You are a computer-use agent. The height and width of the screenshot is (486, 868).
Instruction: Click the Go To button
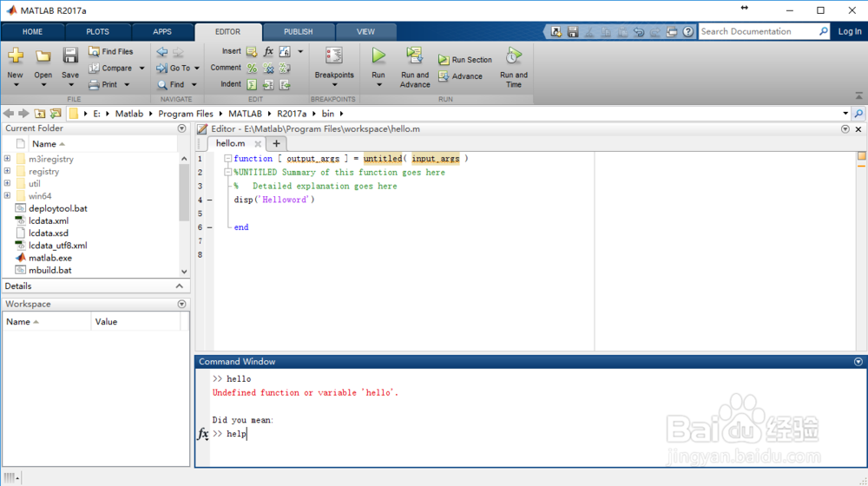coord(174,68)
